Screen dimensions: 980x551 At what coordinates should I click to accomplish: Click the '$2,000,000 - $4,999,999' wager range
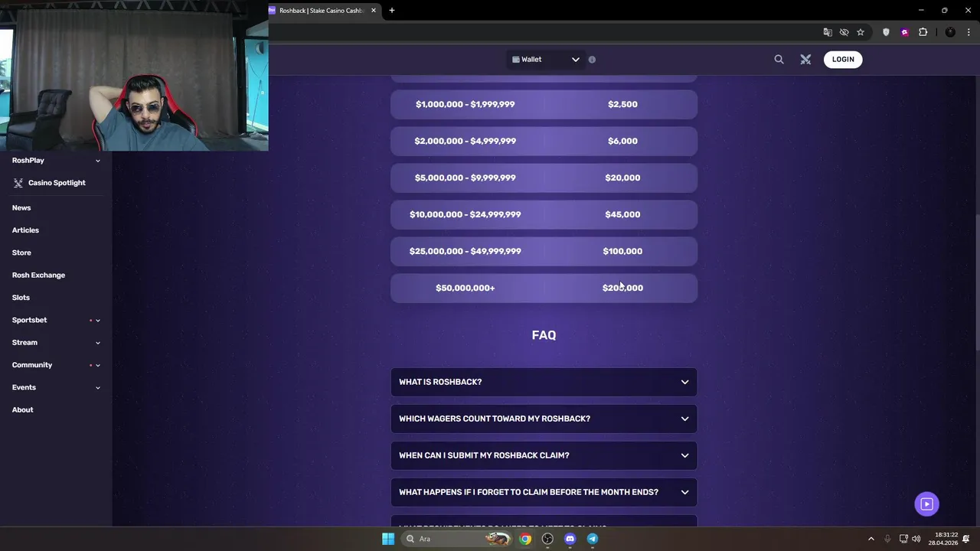465,141
